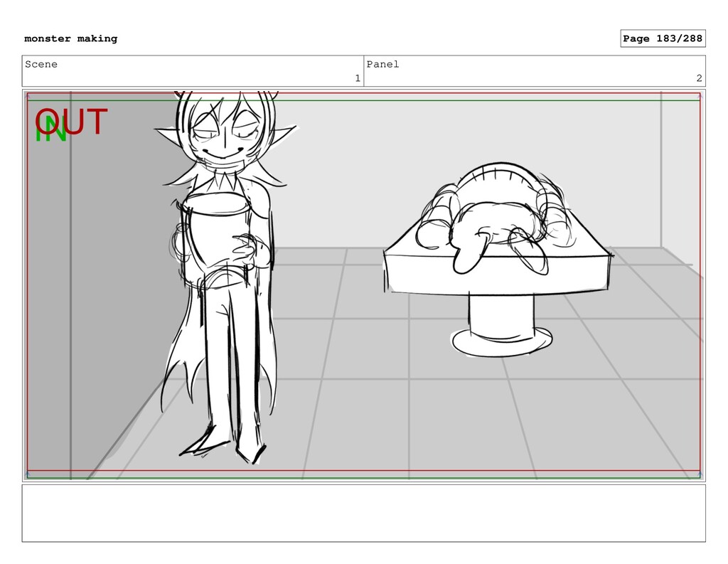
Task: Click the 'Page 183/288' page indicator
Action: pos(663,38)
